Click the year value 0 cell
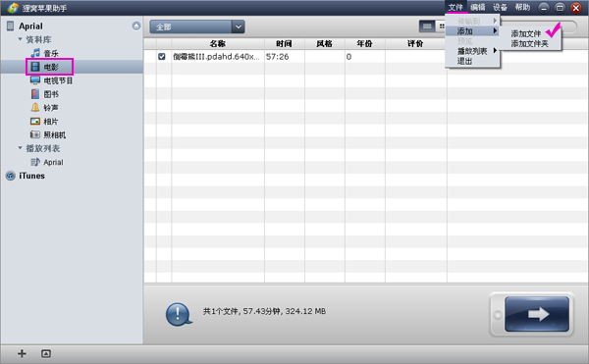589x364 pixels. click(x=348, y=57)
